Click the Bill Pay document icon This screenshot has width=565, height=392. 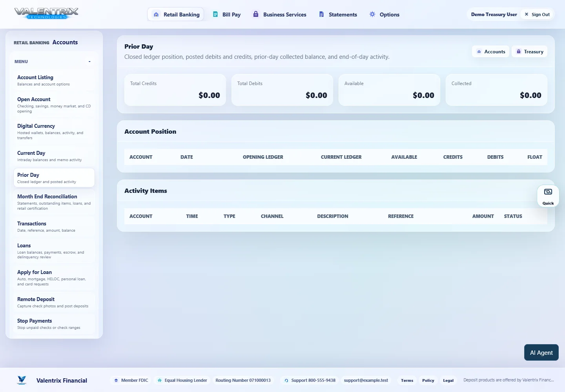215,14
